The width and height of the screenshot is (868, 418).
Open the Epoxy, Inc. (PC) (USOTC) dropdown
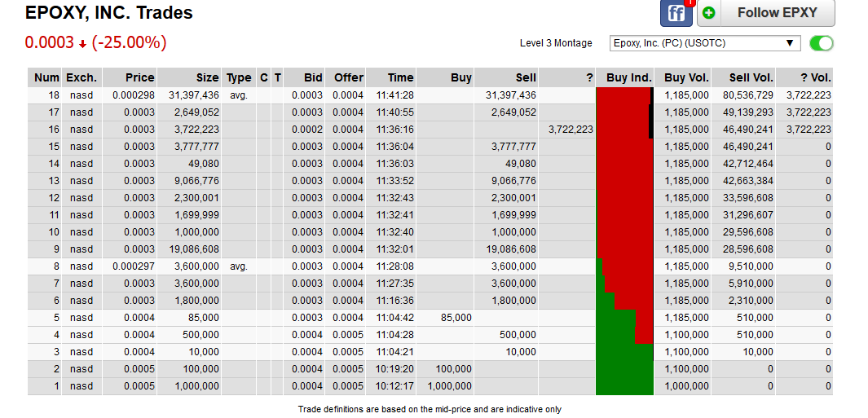[705, 43]
